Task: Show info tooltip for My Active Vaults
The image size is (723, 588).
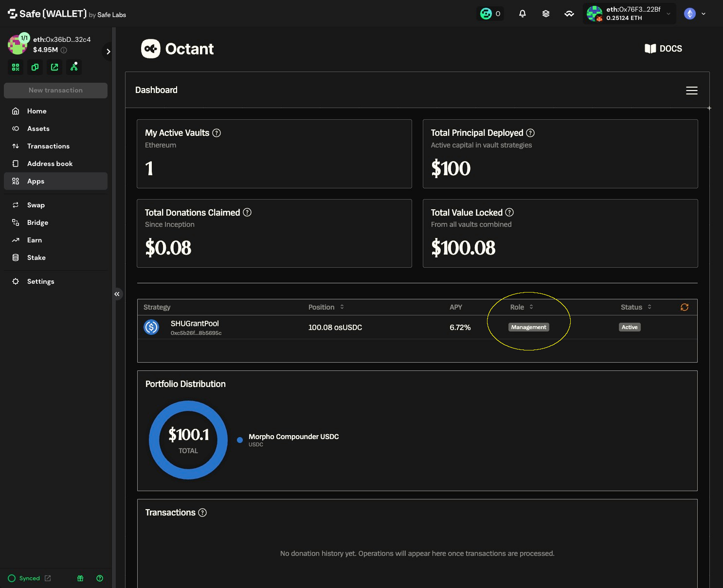Action: 217,133
